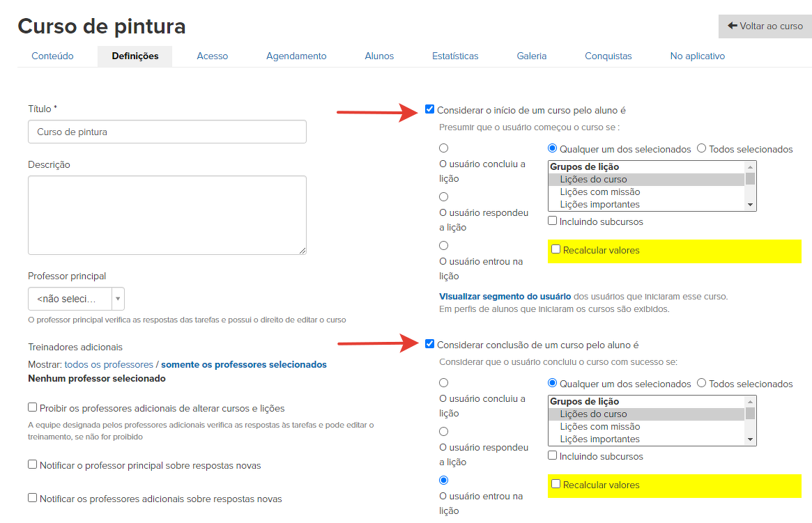Select Todos selecionados radio in start section

pos(702,148)
